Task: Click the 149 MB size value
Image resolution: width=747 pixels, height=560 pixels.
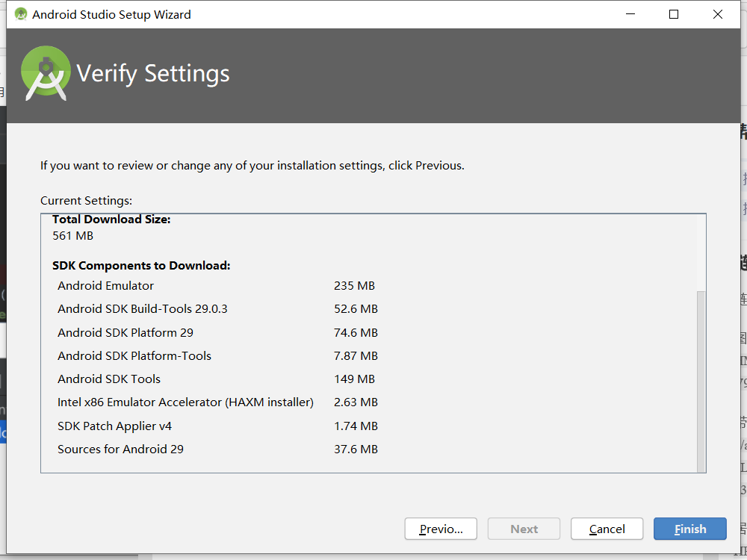Action: pos(354,379)
